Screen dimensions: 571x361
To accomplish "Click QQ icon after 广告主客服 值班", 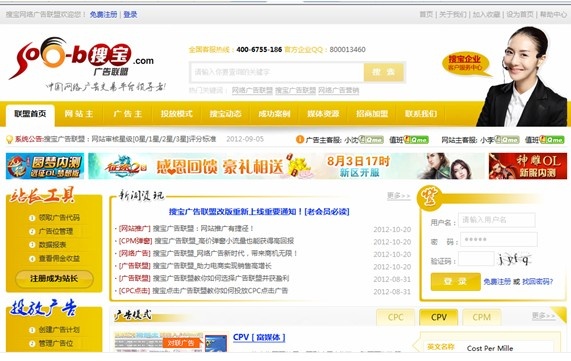I will coord(416,140).
